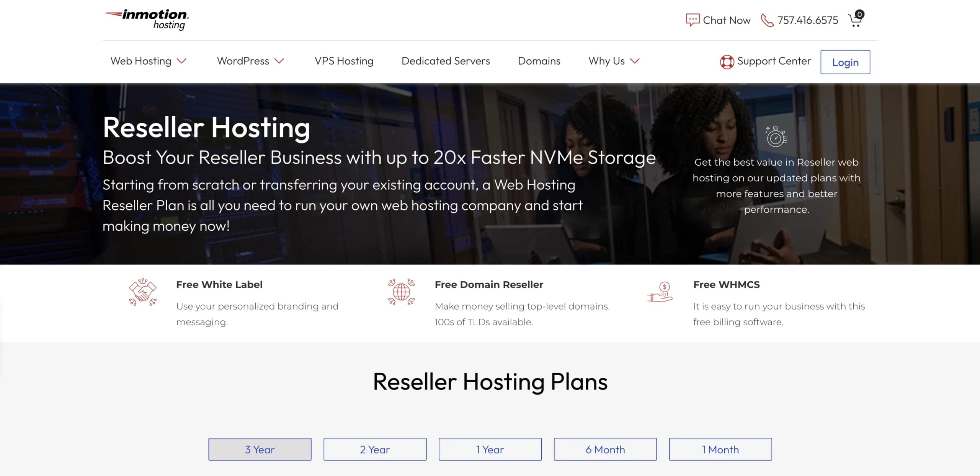Click the InMotion Hosting logo

point(145,19)
